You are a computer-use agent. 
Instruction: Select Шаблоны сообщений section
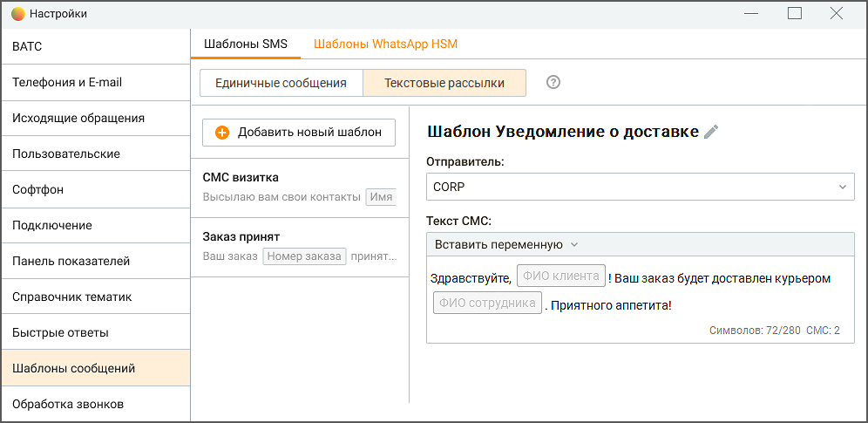[95, 368]
